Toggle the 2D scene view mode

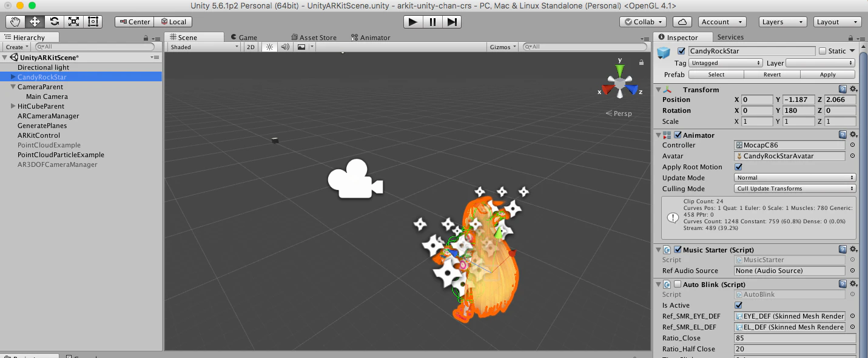click(251, 47)
